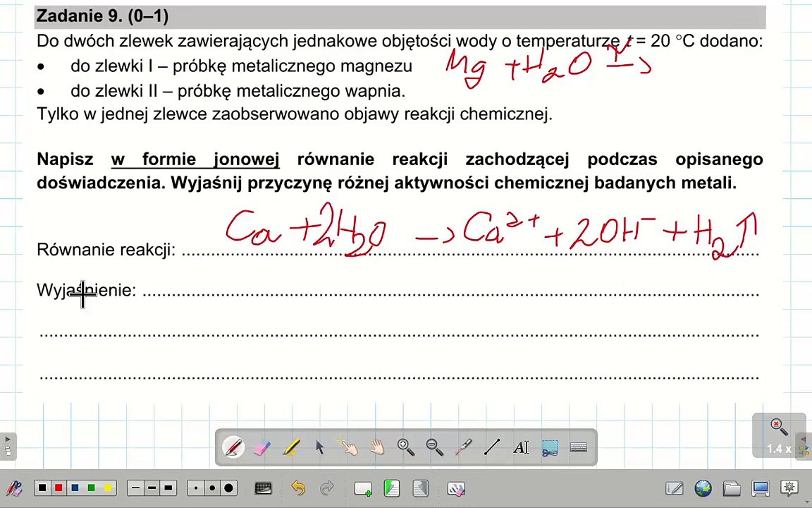The image size is (812, 508).
Task: Select the laser pointer tool
Action: (x=464, y=447)
